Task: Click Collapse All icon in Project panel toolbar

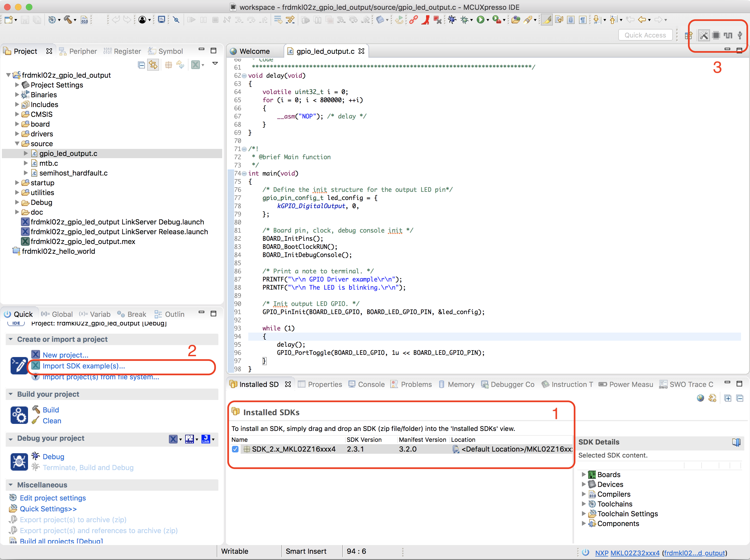Action: [x=141, y=65]
